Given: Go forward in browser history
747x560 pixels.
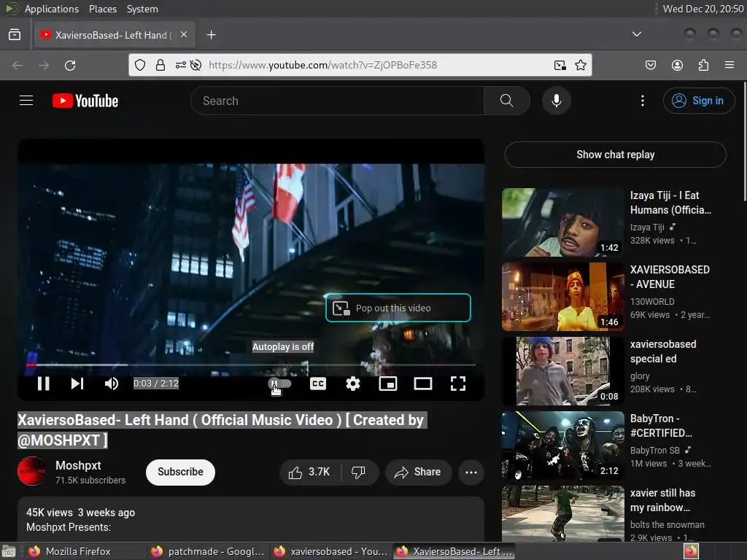Looking at the screenshot, I should pos(44,65).
